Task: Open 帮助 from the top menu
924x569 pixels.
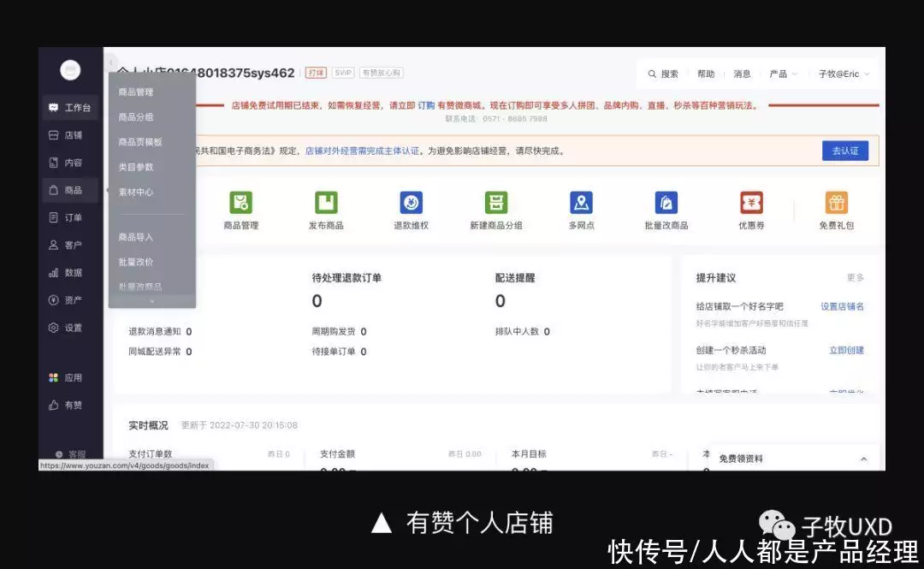Action: (x=705, y=74)
